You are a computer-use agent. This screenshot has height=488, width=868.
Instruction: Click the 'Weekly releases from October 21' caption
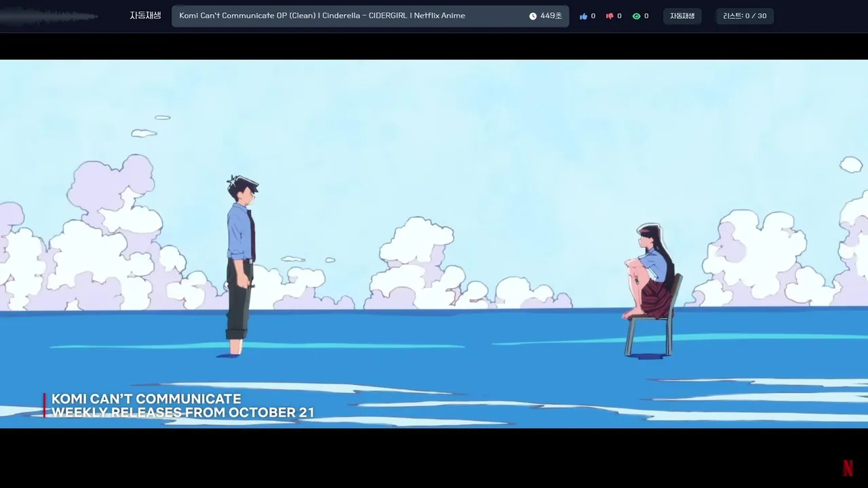(x=183, y=413)
